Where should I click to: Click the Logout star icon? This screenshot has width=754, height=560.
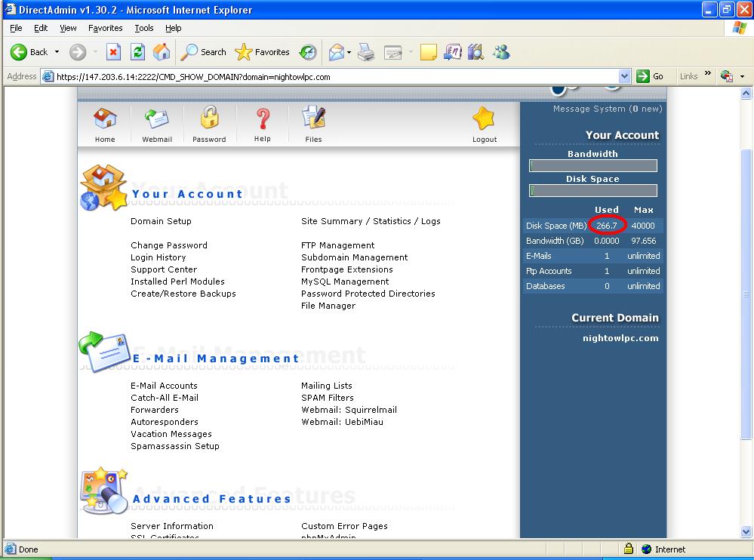pos(484,118)
